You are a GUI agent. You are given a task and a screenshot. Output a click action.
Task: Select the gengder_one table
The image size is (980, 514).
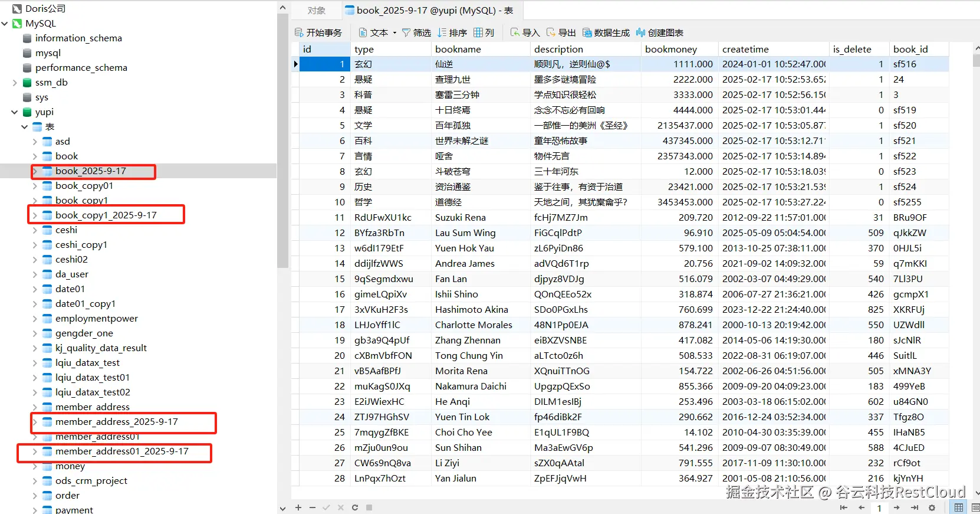pos(84,333)
